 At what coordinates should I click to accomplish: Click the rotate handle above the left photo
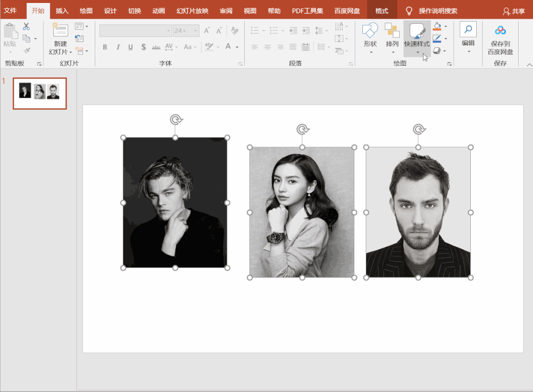175,119
